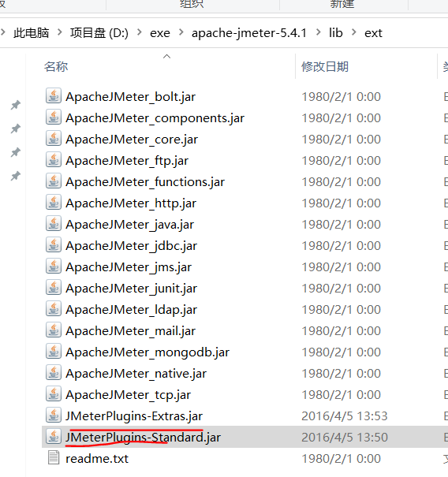Click the ext folder in the breadcrumb
Screen dimensions: 448x477
(x=373, y=33)
